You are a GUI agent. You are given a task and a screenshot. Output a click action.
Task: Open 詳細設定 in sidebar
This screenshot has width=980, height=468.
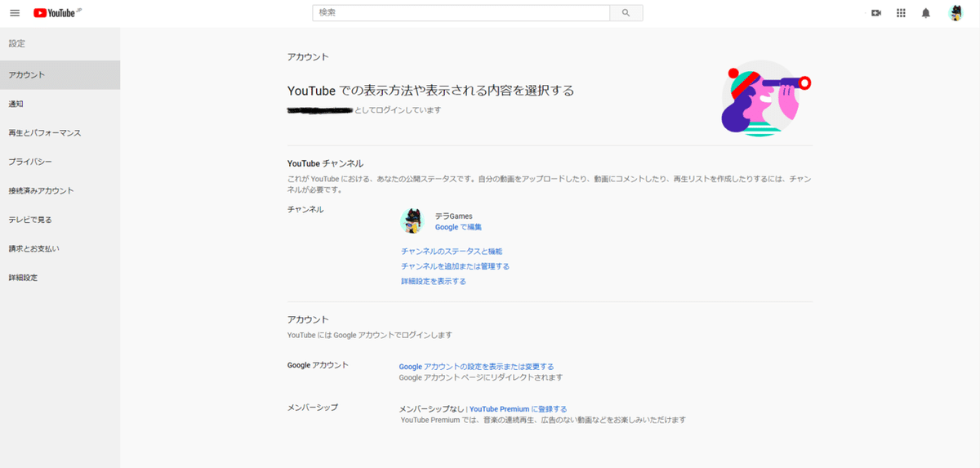tap(60, 278)
